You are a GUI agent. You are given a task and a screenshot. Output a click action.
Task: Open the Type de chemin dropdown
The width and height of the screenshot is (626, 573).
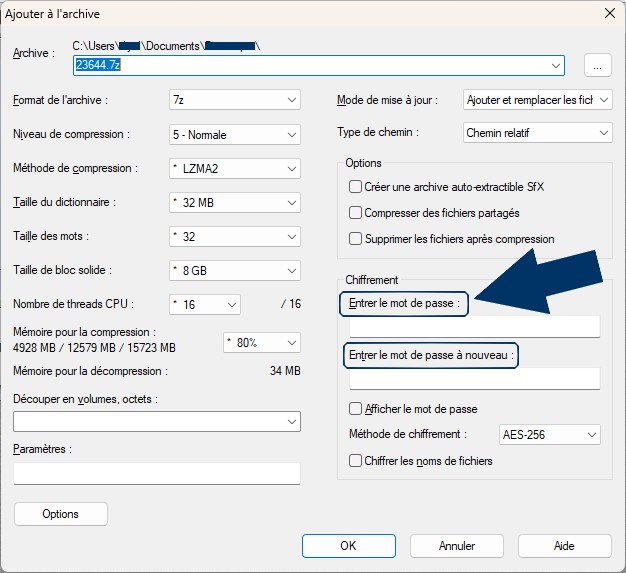[x=537, y=133]
